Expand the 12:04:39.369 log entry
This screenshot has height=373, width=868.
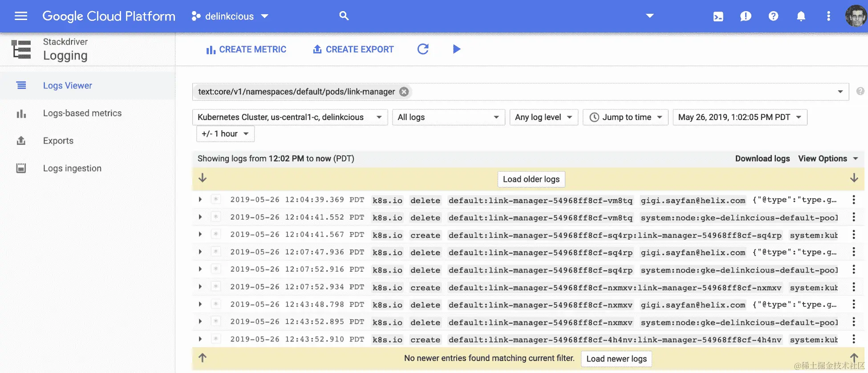pos(200,200)
